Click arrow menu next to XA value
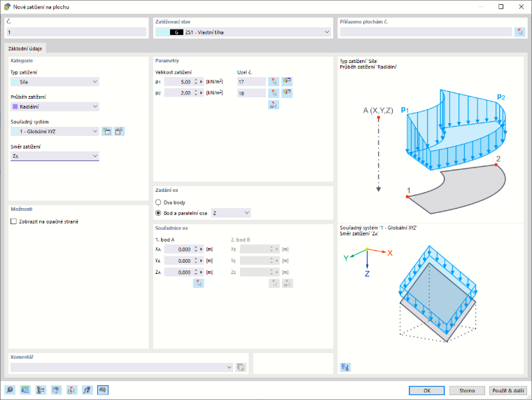This screenshot has width=532, height=400. pos(201,249)
